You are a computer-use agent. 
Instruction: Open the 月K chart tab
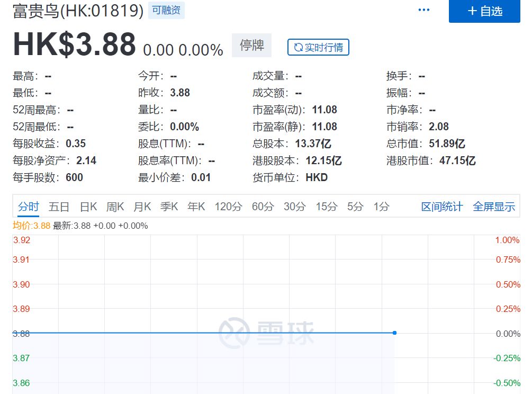142,207
